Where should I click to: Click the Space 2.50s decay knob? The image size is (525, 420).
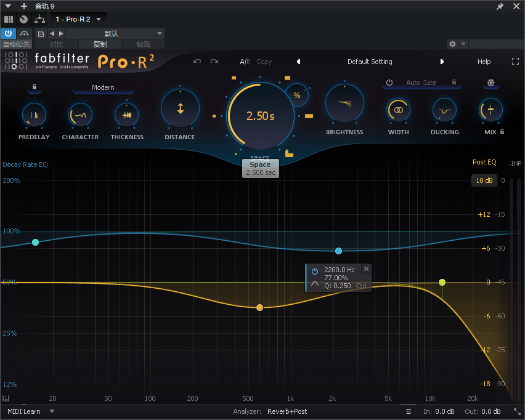tap(261, 116)
